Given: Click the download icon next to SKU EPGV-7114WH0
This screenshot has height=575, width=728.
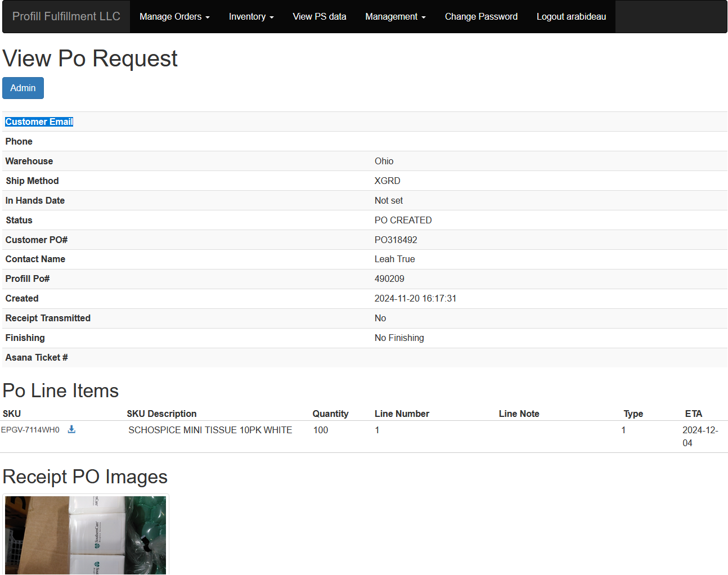Looking at the screenshot, I should [x=71, y=429].
